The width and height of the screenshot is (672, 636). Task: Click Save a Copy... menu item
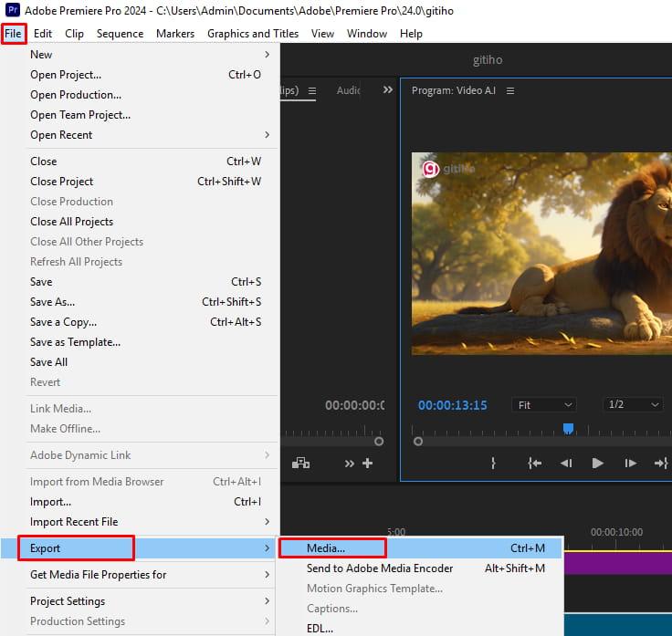coord(140,322)
